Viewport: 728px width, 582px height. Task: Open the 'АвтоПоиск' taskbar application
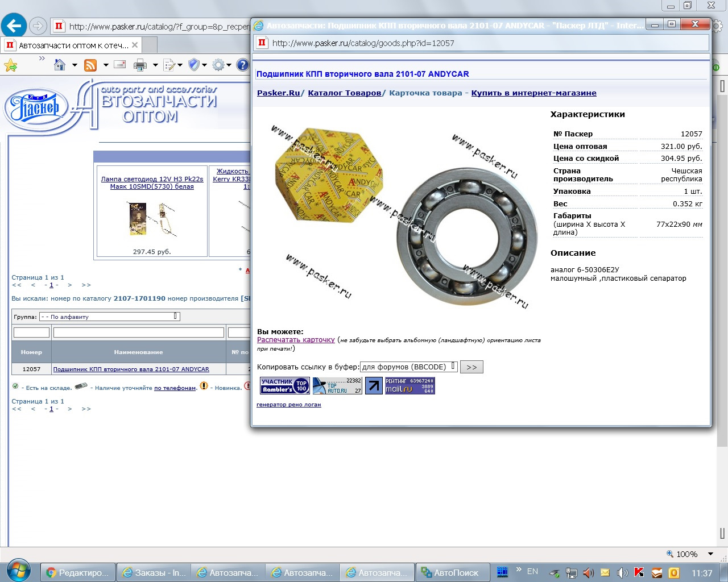coord(452,572)
